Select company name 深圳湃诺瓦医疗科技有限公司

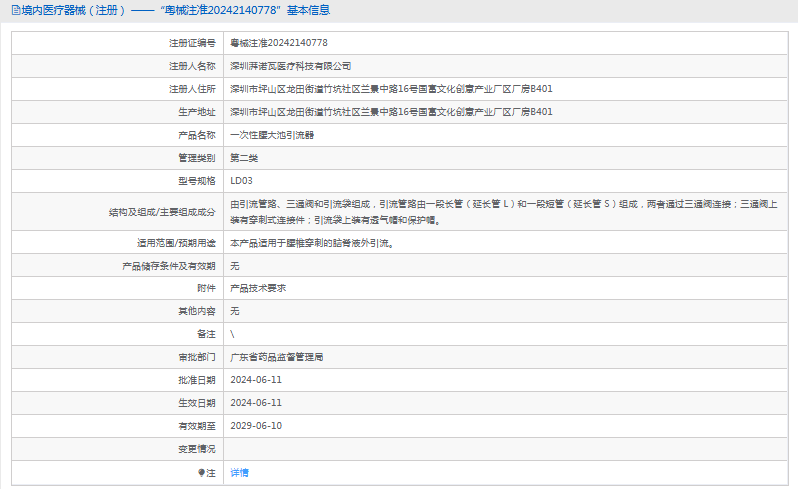pyautogui.click(x=290, y=66)
